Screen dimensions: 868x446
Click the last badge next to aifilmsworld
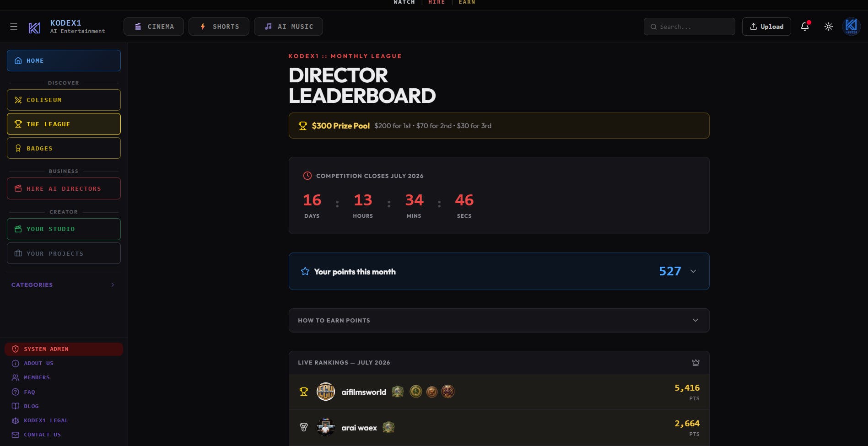coord(448,392)
